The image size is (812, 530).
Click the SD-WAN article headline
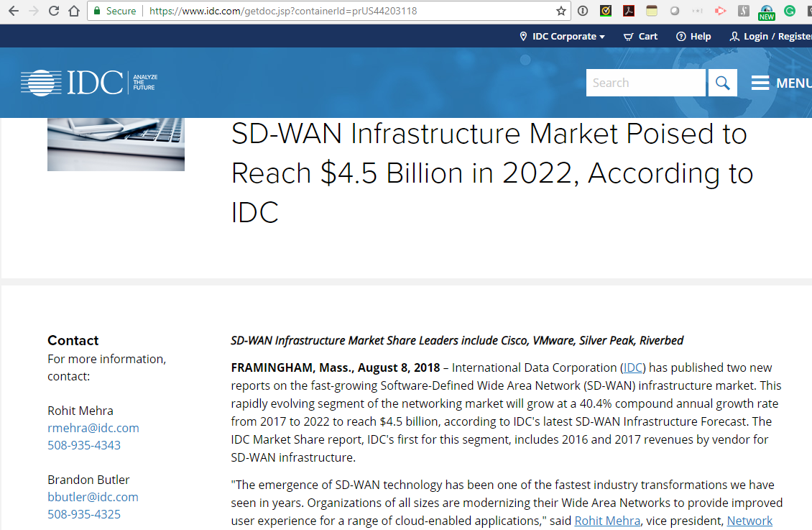492,173
